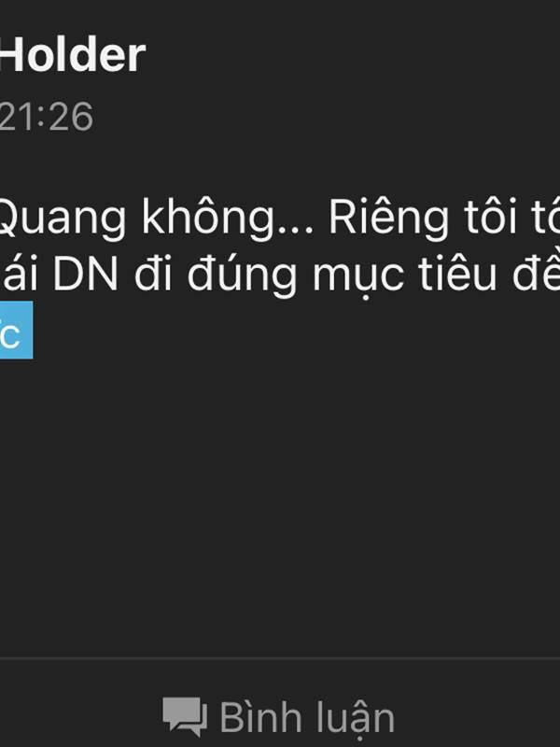This screenshot has width=560, height=747.
Task: Tap the word tôi after Riêng
Action: [x=491, y=218]
